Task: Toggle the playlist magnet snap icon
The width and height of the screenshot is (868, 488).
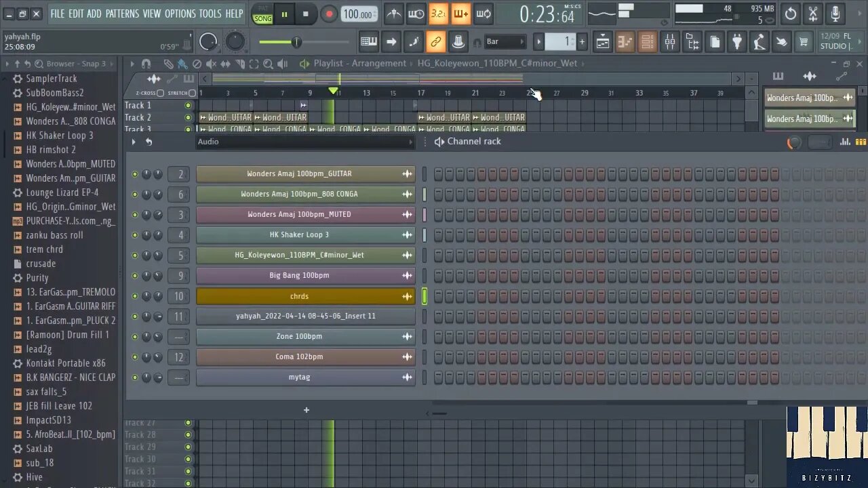Action: (146, 64)
